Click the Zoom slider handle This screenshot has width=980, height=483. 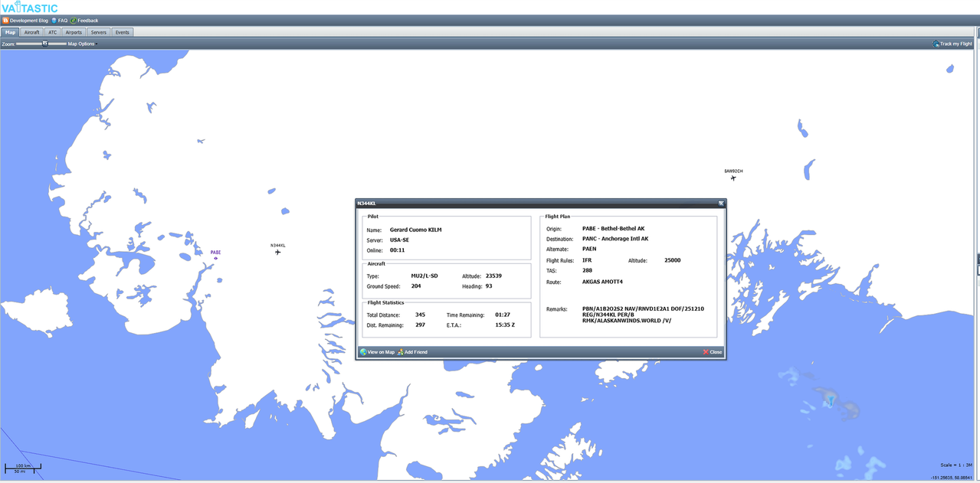44,44
